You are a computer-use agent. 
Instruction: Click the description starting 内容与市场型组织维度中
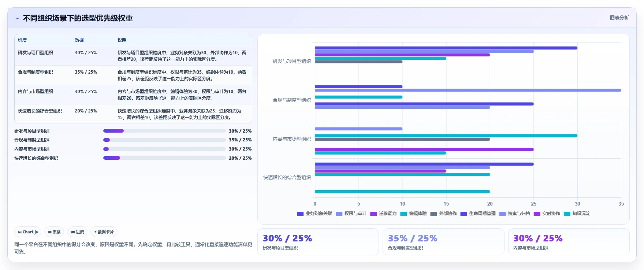[x=182, y=95]
